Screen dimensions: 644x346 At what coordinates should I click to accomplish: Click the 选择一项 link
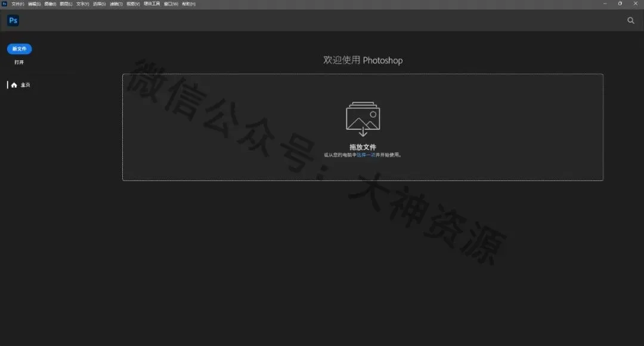point(366,155)
